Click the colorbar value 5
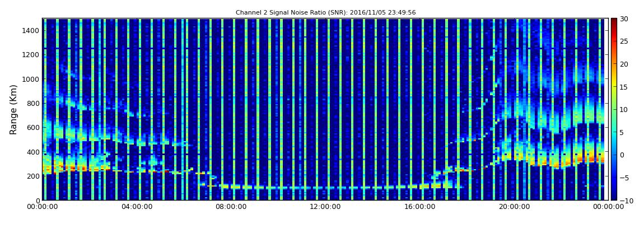The height and width of the screenshot is (228, 644). tap(622, 132)
